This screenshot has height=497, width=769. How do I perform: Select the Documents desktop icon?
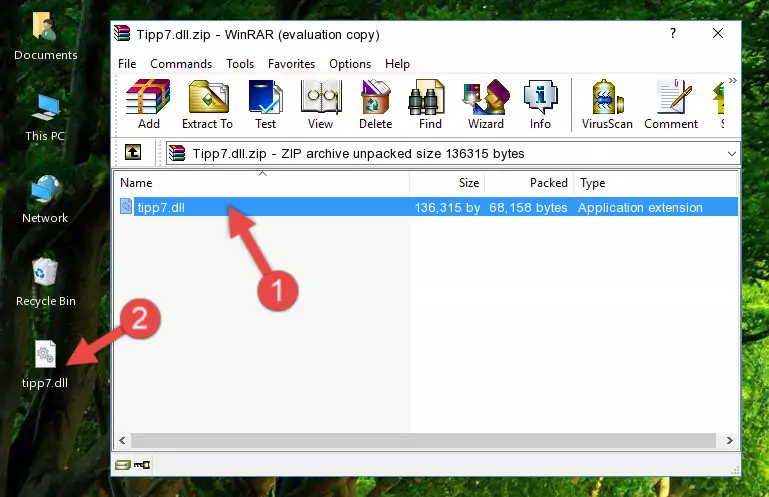point(46,37)
